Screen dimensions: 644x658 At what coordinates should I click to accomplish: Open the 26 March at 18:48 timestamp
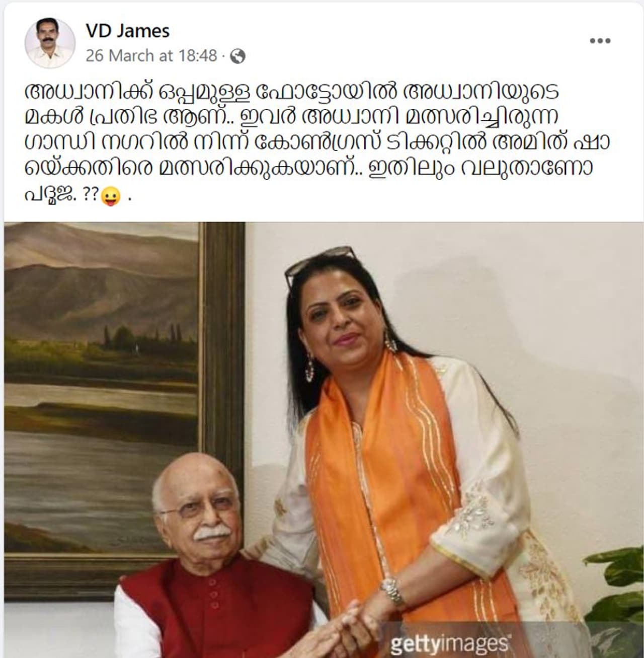(151, 55)
